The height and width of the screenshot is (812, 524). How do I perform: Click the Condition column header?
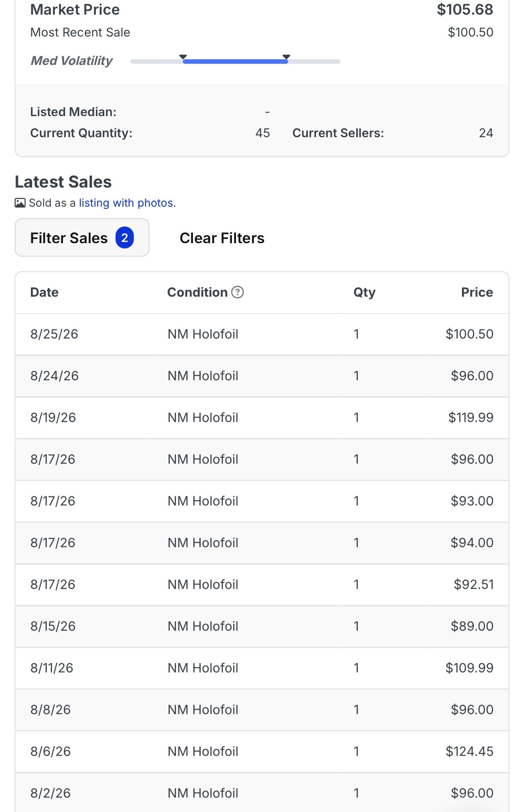click(197, 292)
